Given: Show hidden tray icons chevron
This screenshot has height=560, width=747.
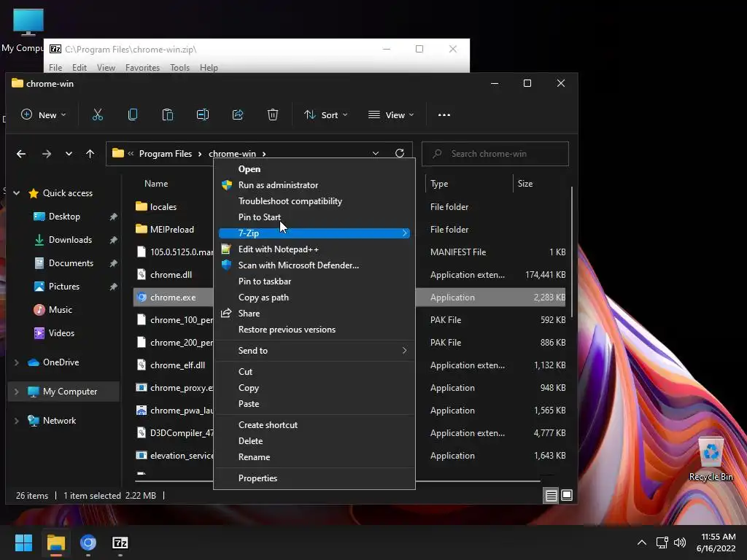Looking at the screenshot, I should click(x=642, y=542).
